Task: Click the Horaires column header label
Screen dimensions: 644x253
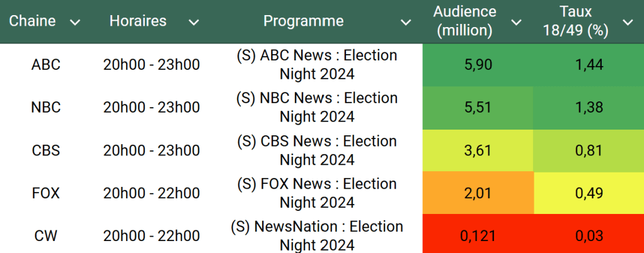Action: click(x=138, y=21)
